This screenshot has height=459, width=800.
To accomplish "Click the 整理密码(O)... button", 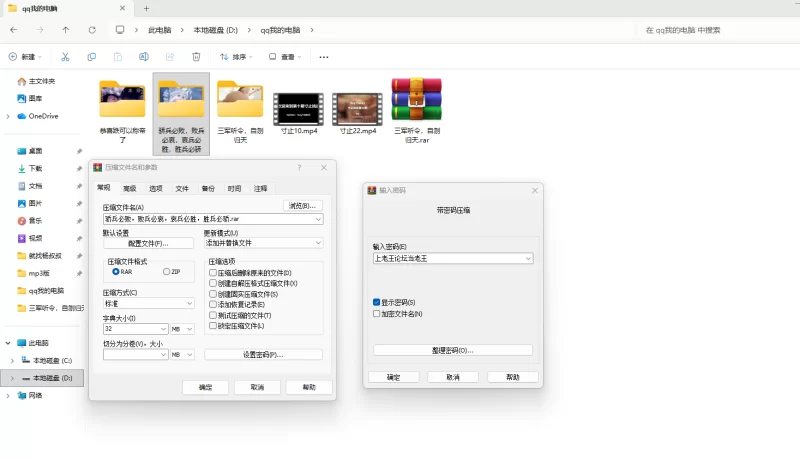I will [453, 350].
